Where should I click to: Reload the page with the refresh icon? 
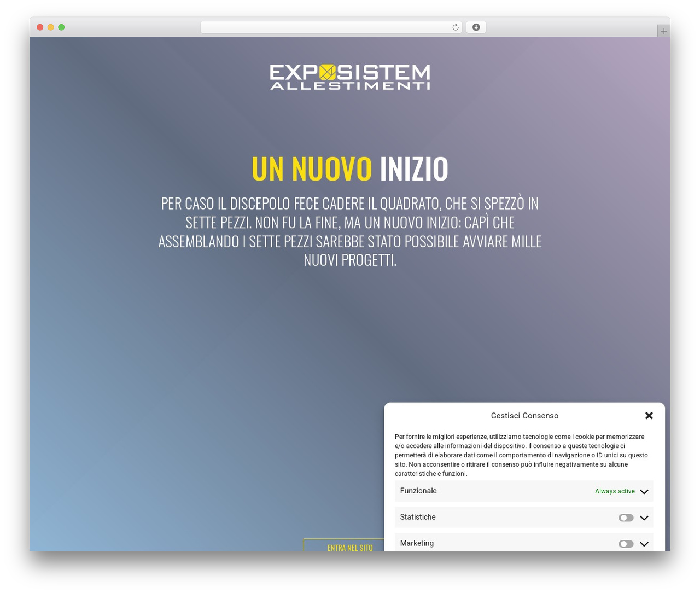455,27
